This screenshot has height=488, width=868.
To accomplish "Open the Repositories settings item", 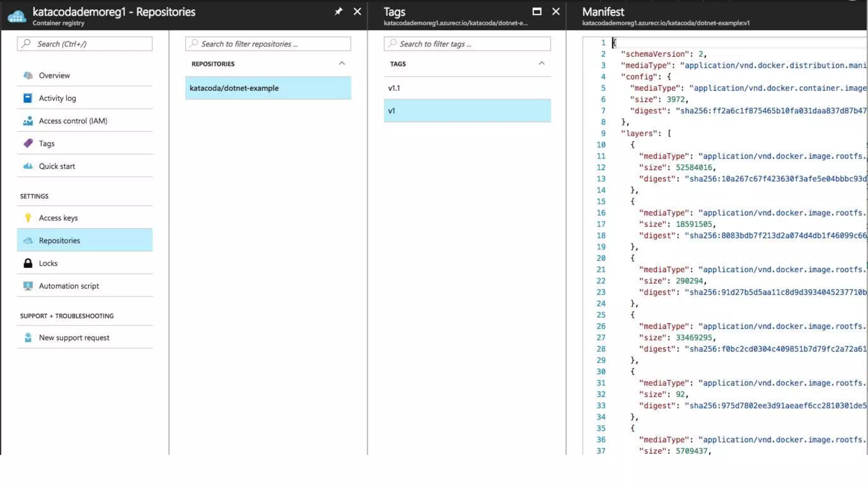I will point(59,240).
